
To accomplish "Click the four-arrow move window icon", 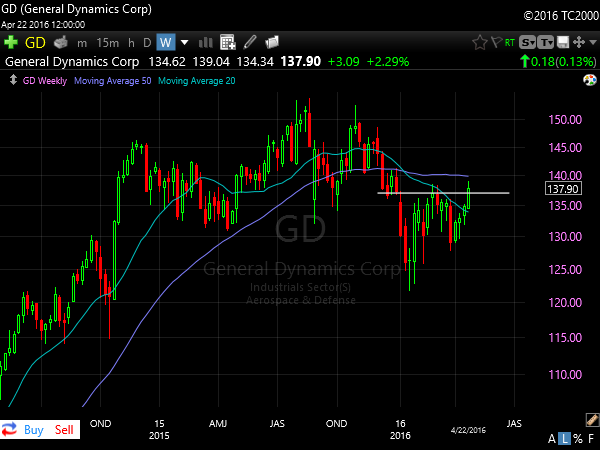I will pos(579,42).
